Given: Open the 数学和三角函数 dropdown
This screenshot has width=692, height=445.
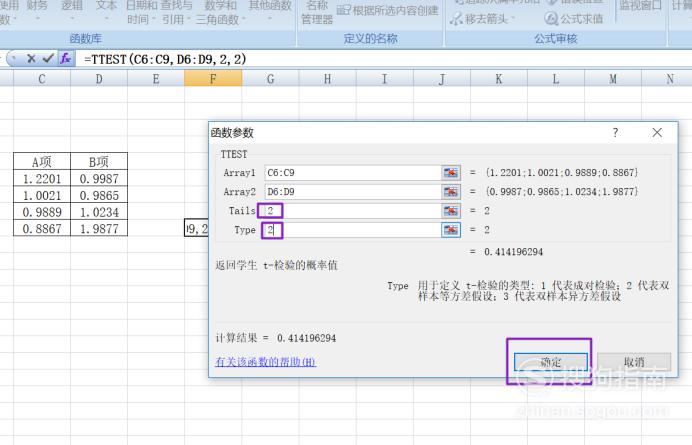Looking at the screenshot, I should (x=221, y=12).
